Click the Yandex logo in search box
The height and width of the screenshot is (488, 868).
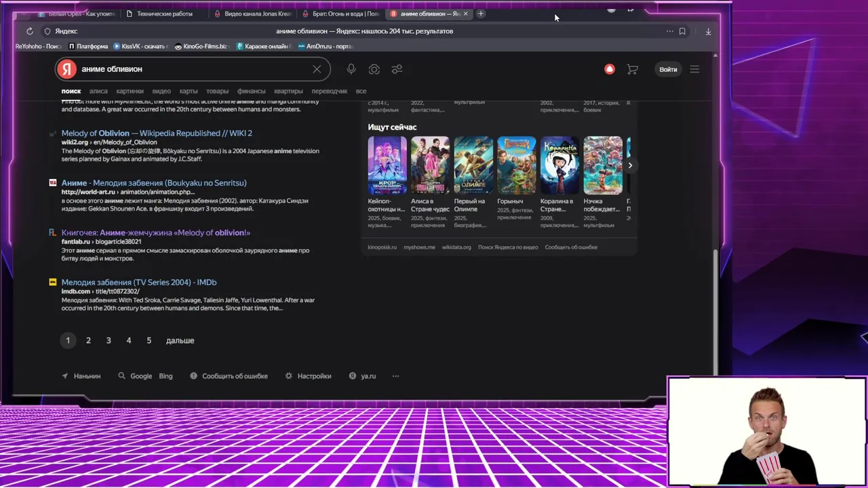[x=66, y=69]
